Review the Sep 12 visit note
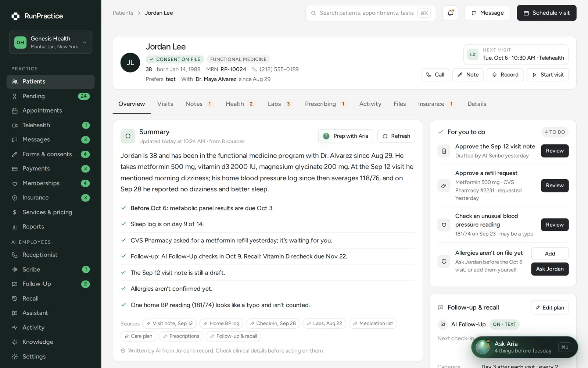 point(555,151)
